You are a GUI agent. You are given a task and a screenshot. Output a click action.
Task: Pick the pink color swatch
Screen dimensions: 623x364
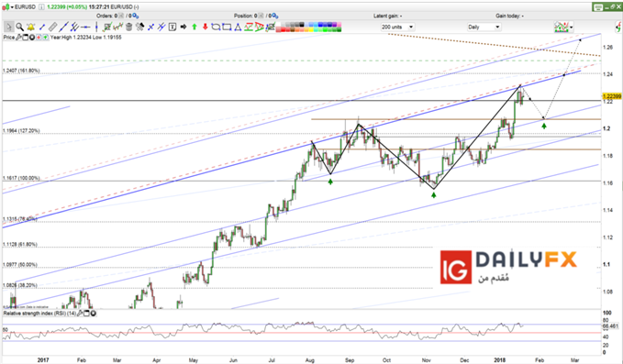(x=339, y=24)
